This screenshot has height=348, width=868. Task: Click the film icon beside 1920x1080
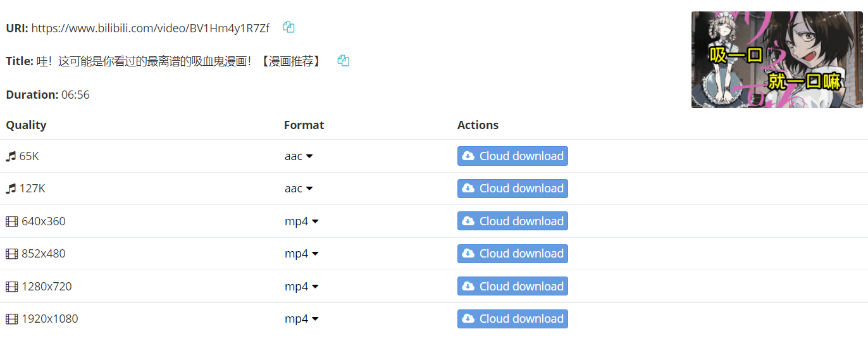click(12, 319)
